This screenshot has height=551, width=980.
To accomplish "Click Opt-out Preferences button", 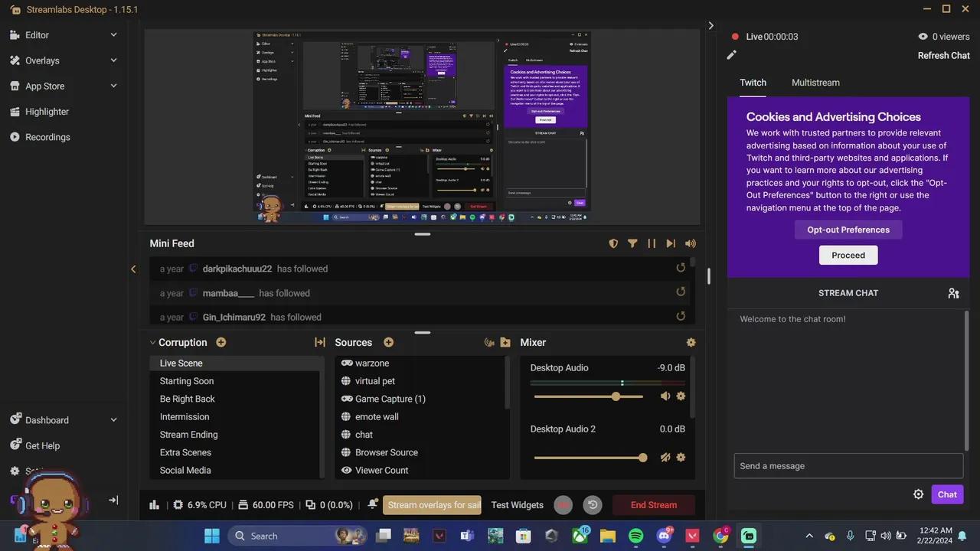I will [x=848, y=230].
